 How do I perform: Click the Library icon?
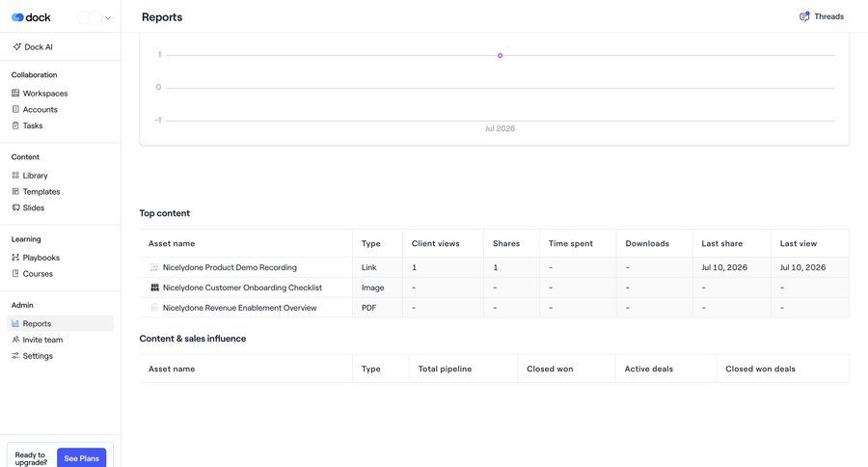pos(15,175)
